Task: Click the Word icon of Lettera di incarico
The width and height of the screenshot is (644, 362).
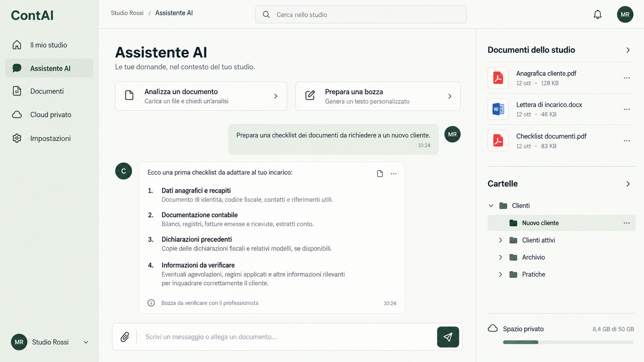Action: (x=498, y=109)
